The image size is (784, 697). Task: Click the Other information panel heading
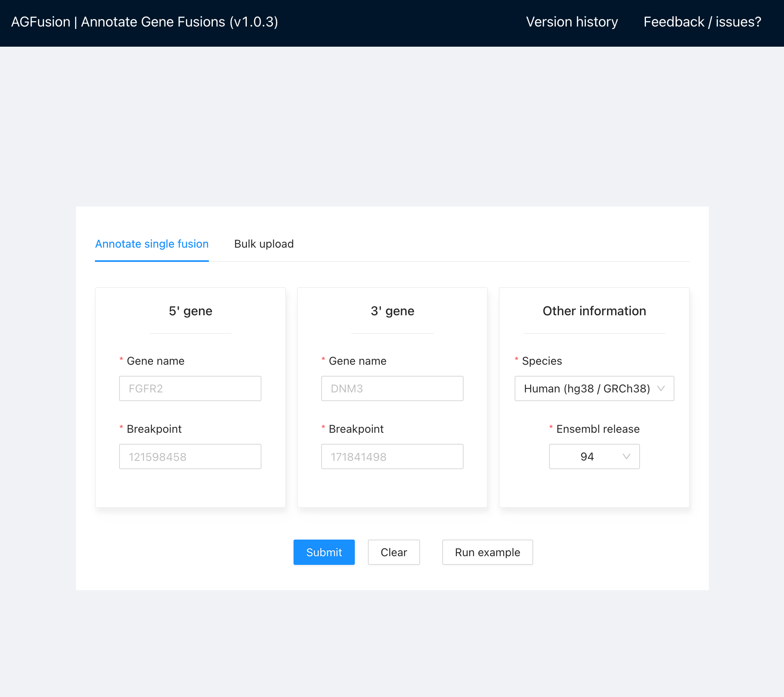tap(594, 311)
